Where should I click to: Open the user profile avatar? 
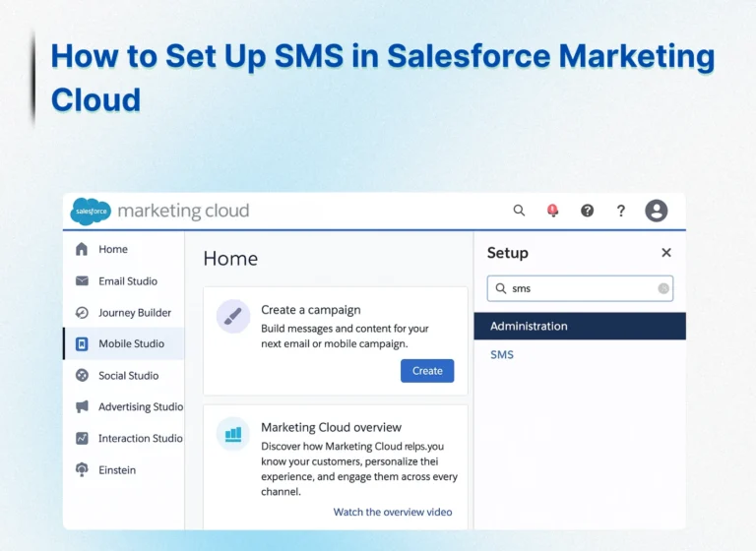(x=657, y=211)
